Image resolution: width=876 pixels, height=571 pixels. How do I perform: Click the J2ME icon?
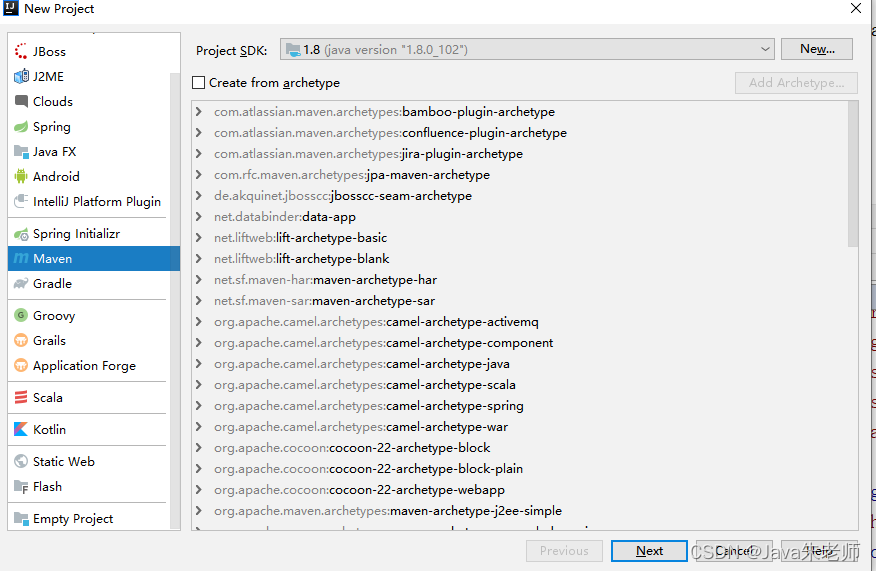[x=21, y=77]
